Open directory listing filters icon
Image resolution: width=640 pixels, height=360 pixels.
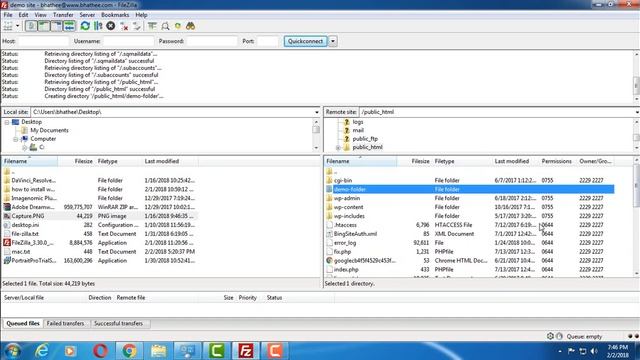[x=152, y=26]
